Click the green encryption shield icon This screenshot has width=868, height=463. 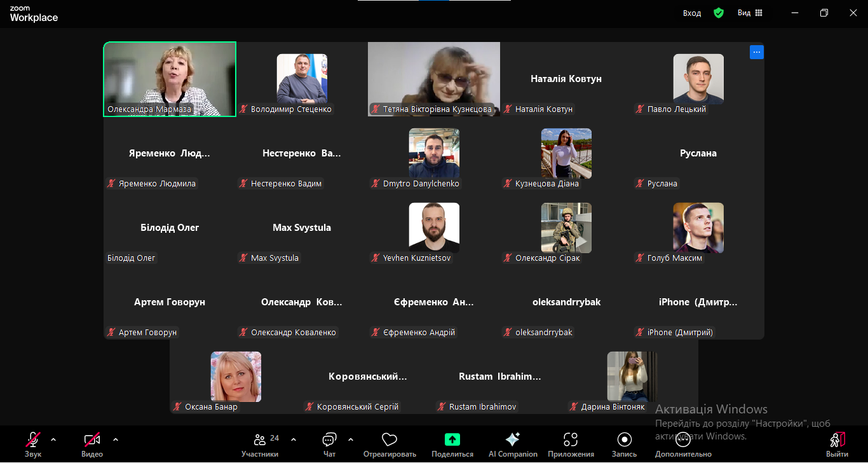click(x=719, y=13)
